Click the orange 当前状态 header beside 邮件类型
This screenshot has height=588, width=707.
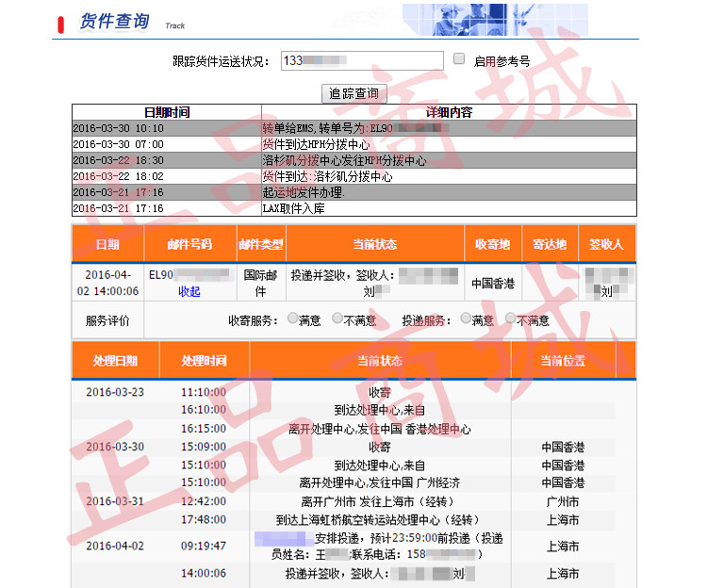coord(375,244)
